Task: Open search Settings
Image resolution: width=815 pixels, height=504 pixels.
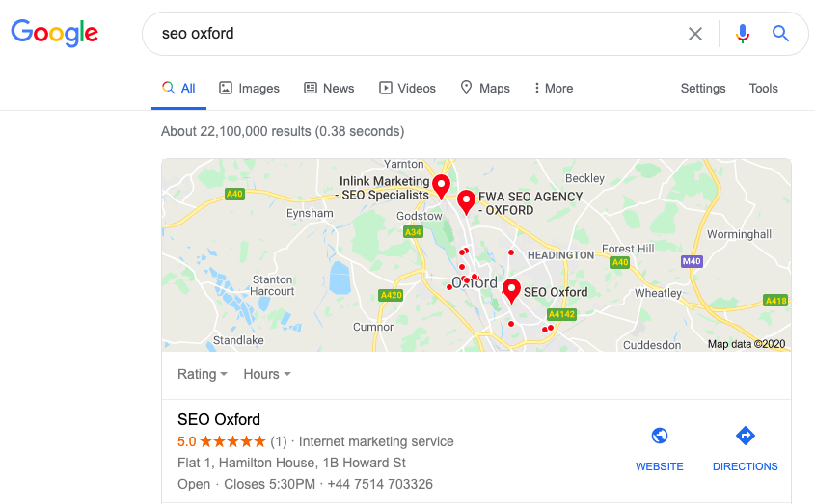Action: (x=703, y=88)
